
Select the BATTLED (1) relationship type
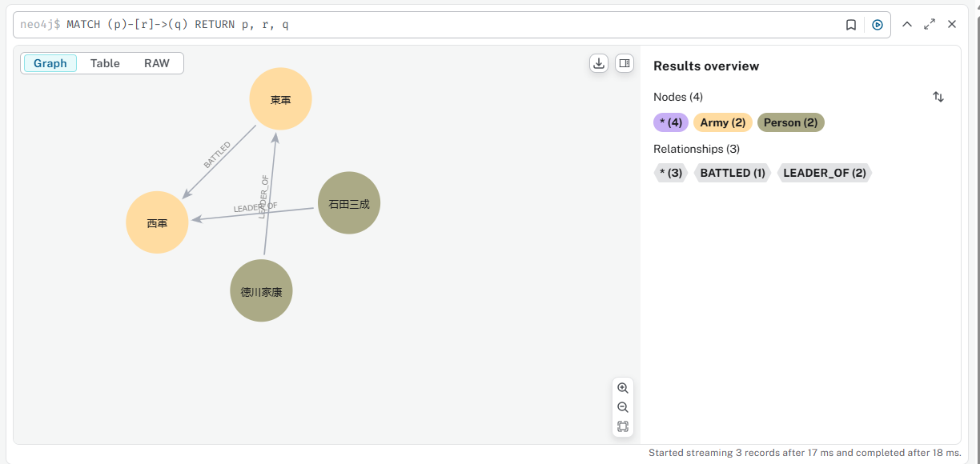click(x=733, y=173)
